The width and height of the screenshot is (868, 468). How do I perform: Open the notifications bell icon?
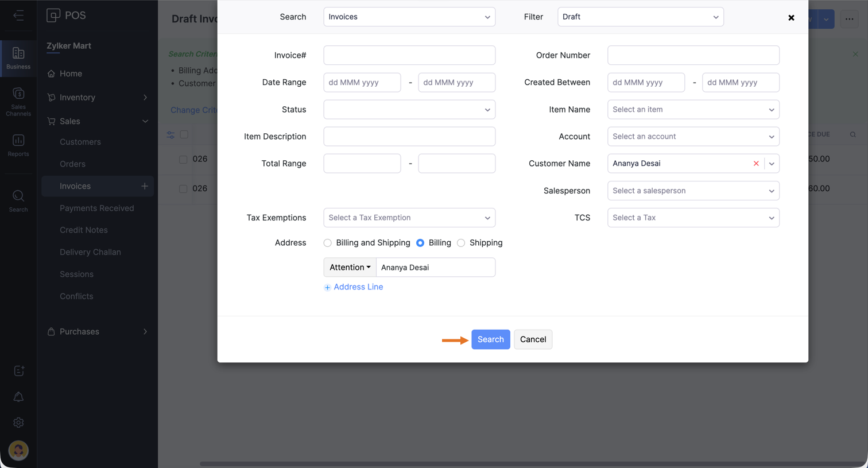(x=18, y=397)
